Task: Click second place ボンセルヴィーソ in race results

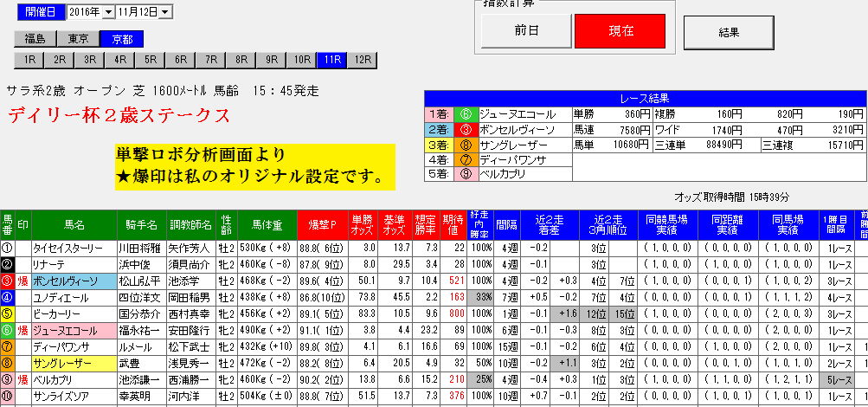Action: pos(524,130)
